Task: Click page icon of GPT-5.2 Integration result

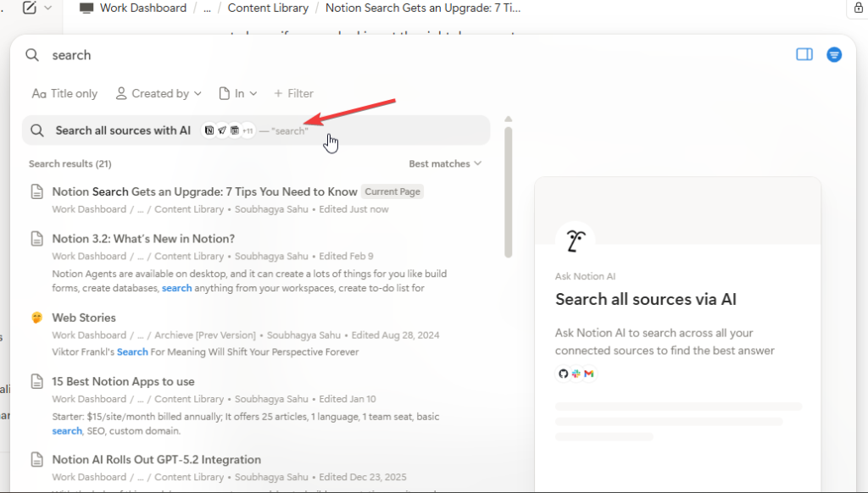Action: (x=36, y=460)
